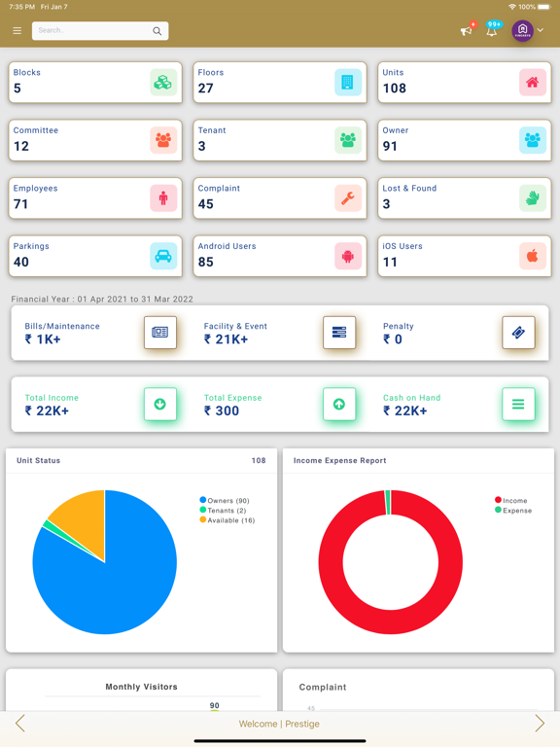Click the Cash on Hand label
Viewport: 560px width, 747px height.
tap(412, 397)
